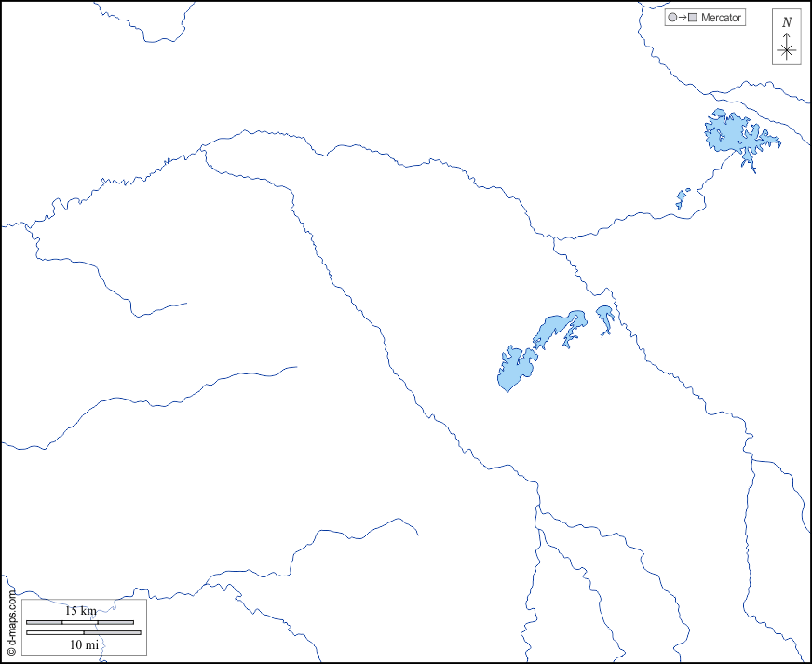Click the mile scale bar
Viewport: 812px width, 664px height.
pos(83,633)
